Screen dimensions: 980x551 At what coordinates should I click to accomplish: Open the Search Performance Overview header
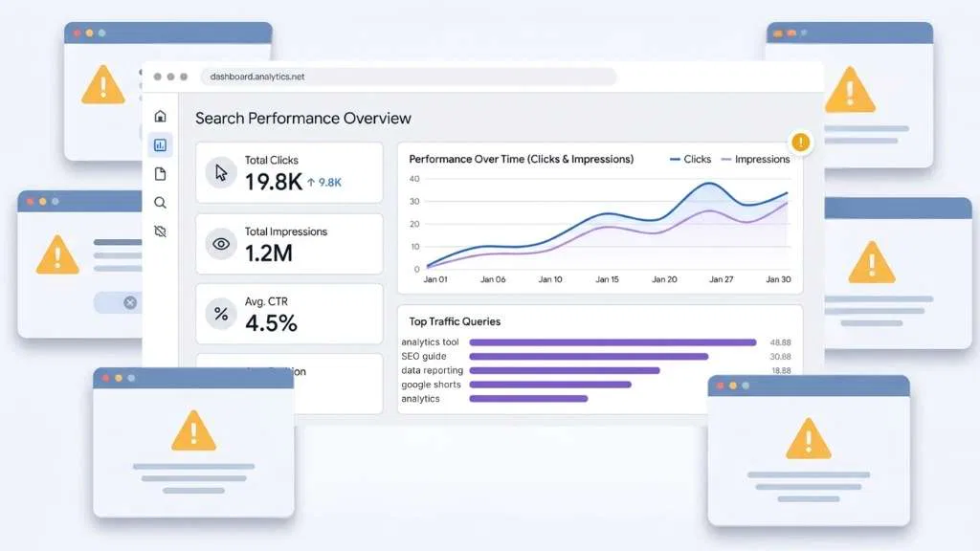click(302, 118)
